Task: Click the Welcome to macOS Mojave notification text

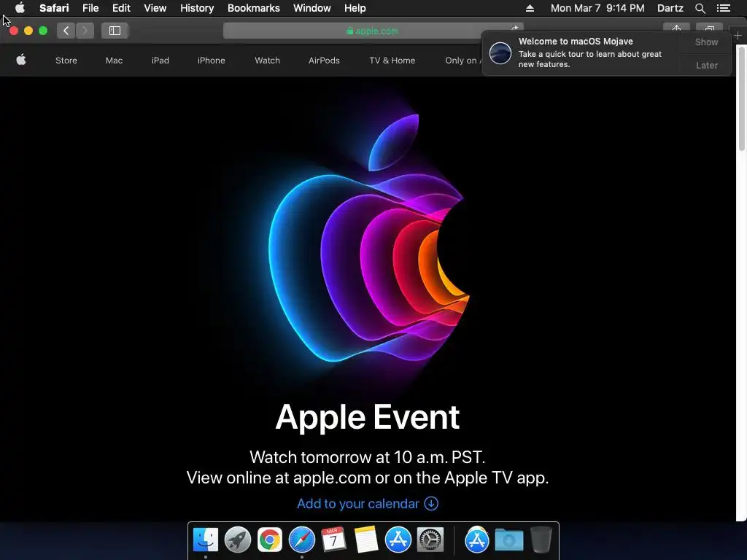Action: [576, 42]
